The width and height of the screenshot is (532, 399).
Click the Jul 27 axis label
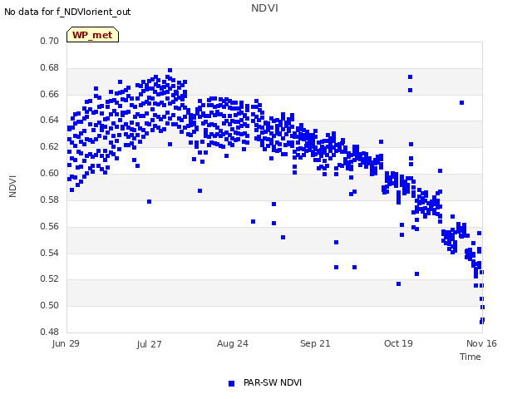click(x=149, y=344)
